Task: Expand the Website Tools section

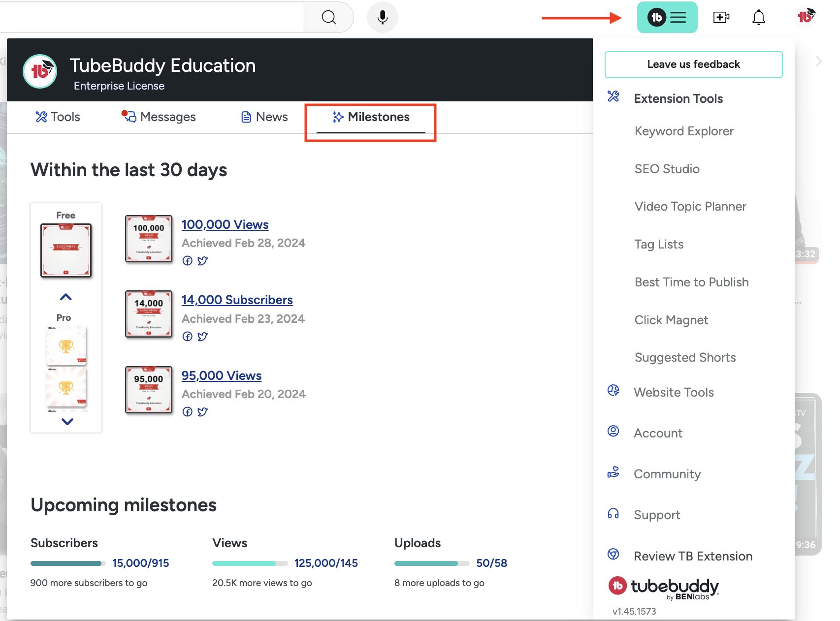Action: click(674, 393)
